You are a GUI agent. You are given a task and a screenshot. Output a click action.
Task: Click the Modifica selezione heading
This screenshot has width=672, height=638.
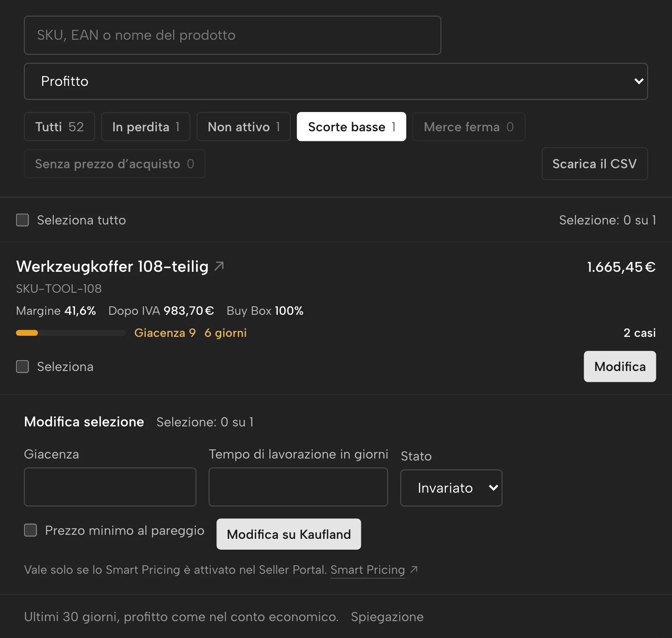tap(84, 422)
